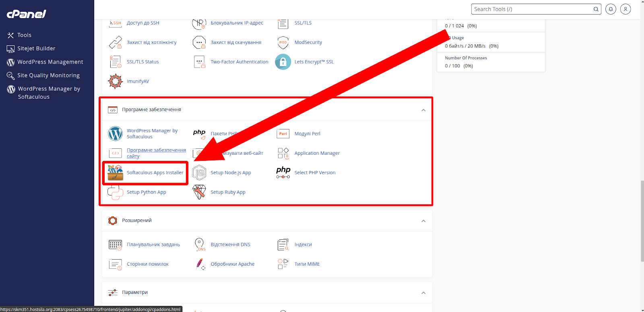Open the Setup Node.js App link
The height and width of the screenshot is (312, 644).
(231, 173)
